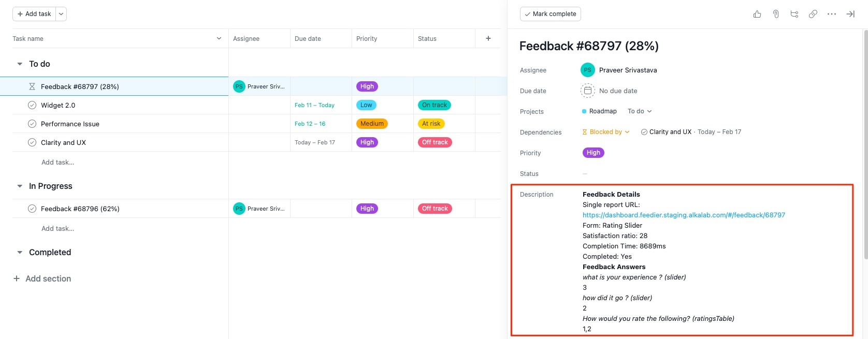
Task: Click Medium priority tag on Performance Issue
Action: click(372, 124)
